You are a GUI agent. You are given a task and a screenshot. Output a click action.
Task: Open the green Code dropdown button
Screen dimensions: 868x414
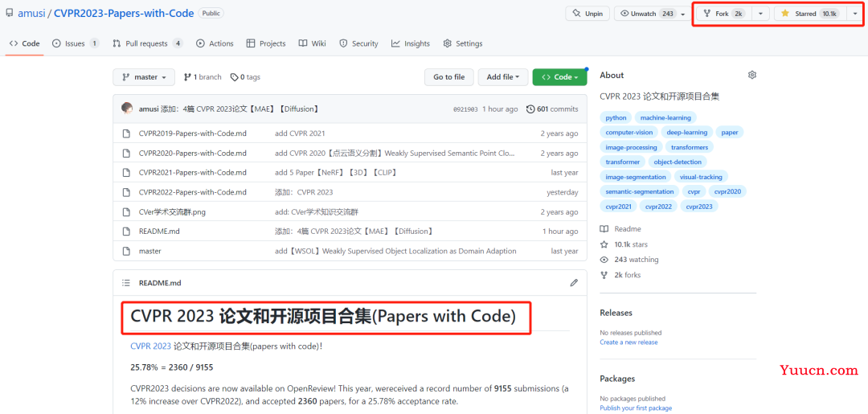click(559, 77)
